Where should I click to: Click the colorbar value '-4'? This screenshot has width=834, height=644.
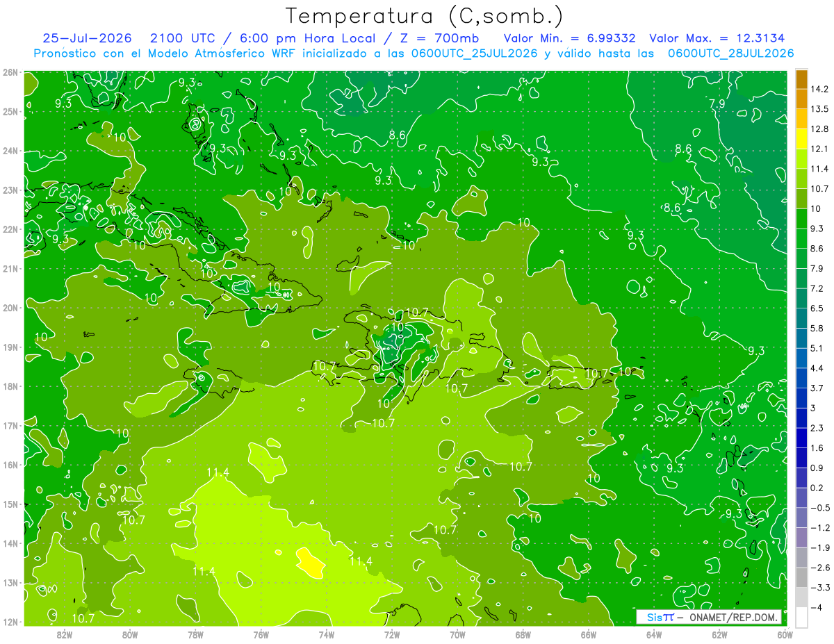point(817,607)
